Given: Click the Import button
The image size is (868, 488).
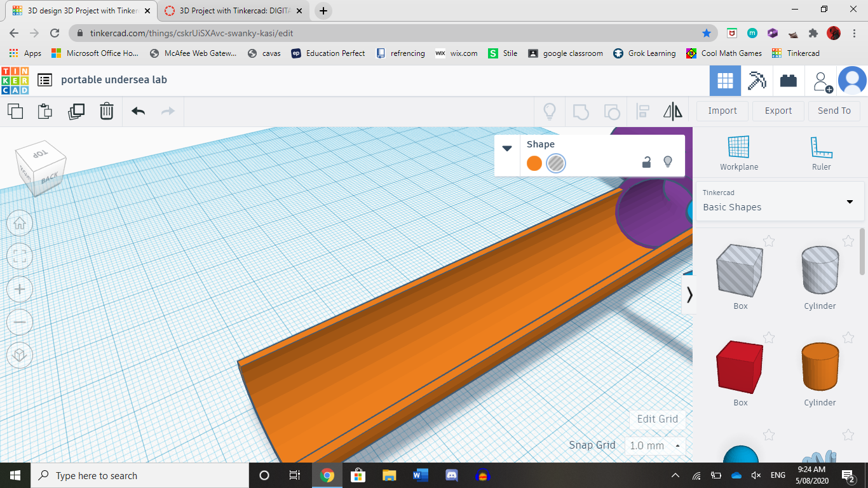Looking at the screenshot, I should tap(722, 111).
